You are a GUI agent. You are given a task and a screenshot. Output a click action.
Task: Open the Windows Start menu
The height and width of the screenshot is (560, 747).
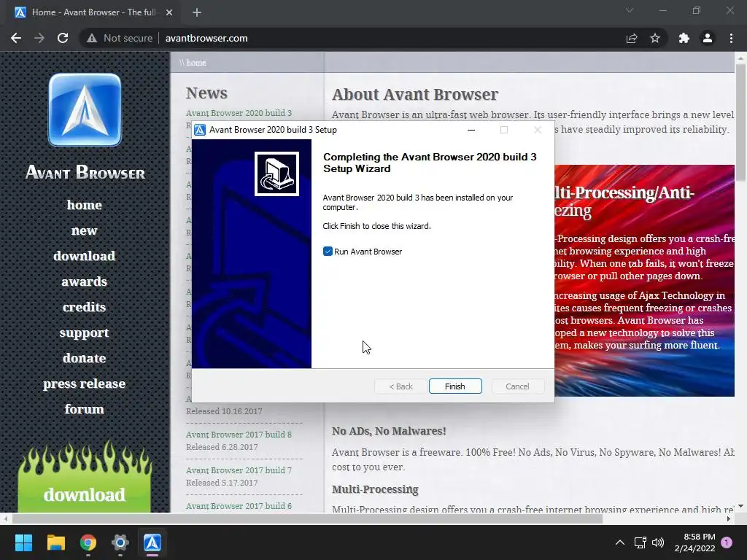[23, 542]
